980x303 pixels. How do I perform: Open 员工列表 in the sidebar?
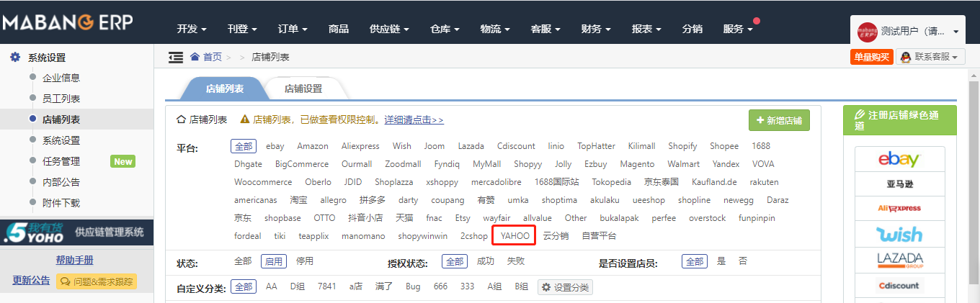click(x=61, y=99)
